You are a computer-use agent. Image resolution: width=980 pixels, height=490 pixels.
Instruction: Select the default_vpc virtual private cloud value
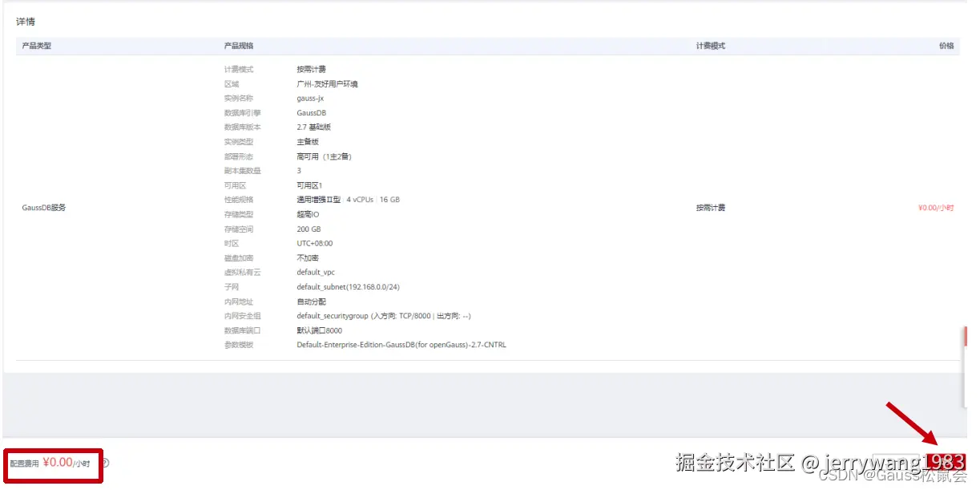316,272
